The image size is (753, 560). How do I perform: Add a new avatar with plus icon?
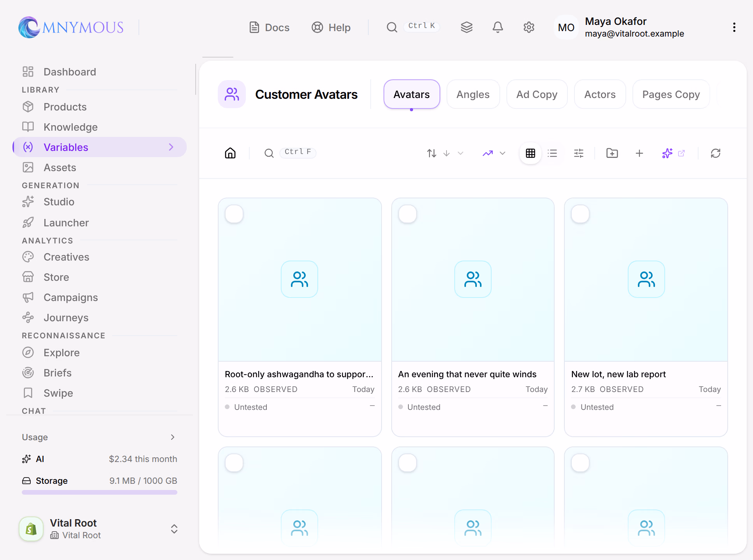pos(639,153)
